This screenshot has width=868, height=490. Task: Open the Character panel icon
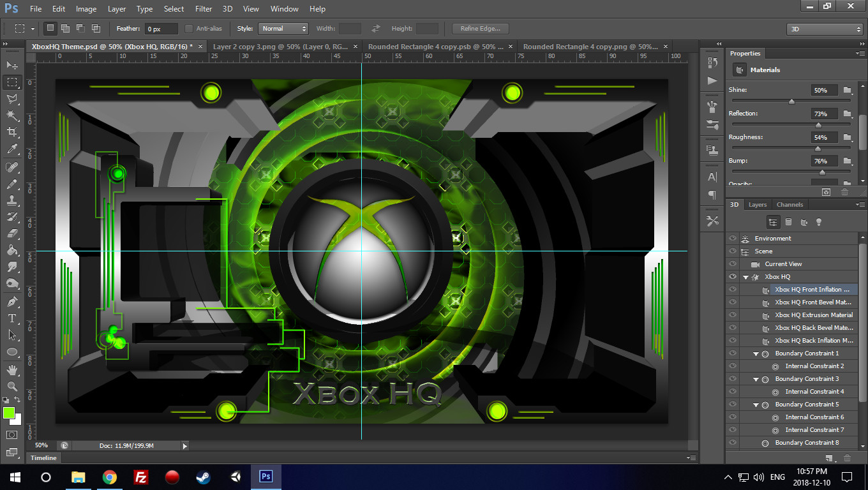712,177
